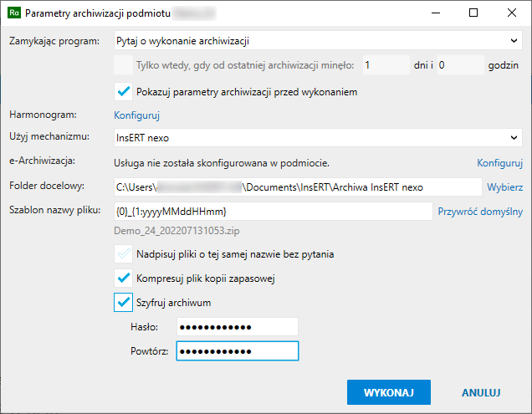The width and height of the screenshot is (532, 414).
Task: Toggle 'Nadpisuj pliki o tej samej nazwie' checkbox
Action: coord(124,253)
